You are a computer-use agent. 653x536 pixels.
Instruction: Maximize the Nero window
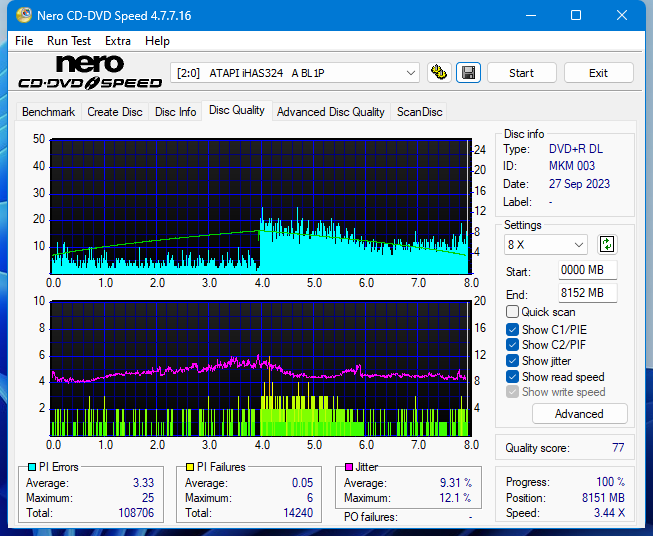(576, 15)
